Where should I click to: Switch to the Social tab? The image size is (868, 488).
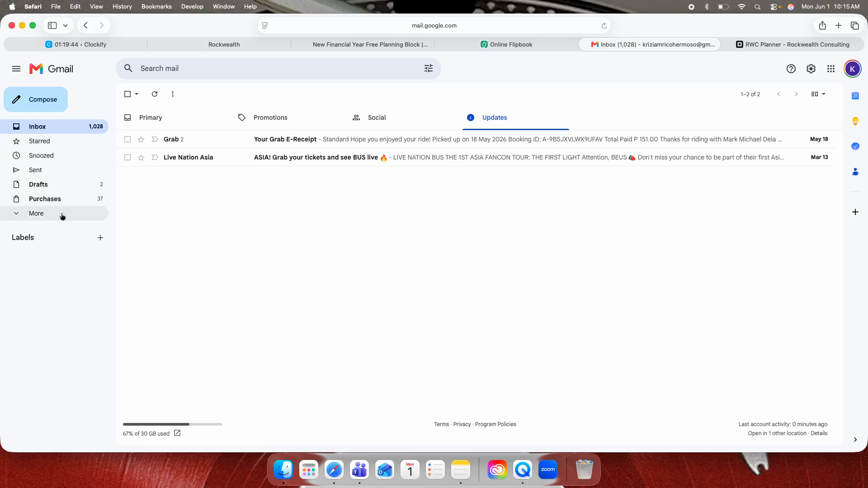pos(401,117)
